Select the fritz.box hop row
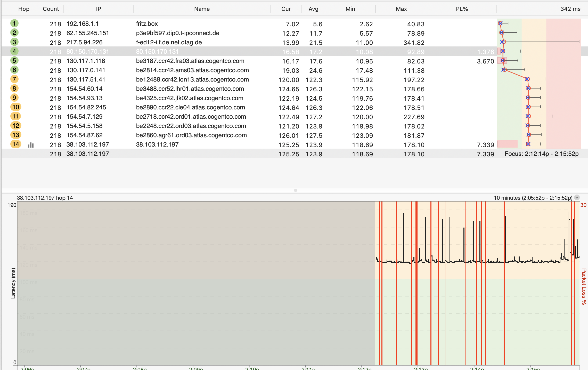This screenshot has width=588, height=370. (147, 24)
